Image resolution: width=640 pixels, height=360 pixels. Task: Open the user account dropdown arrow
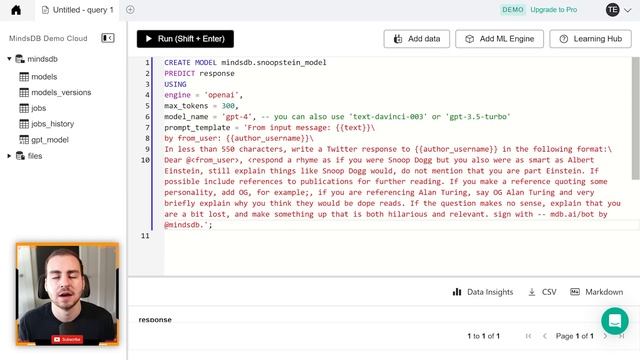tap(627, 10)
